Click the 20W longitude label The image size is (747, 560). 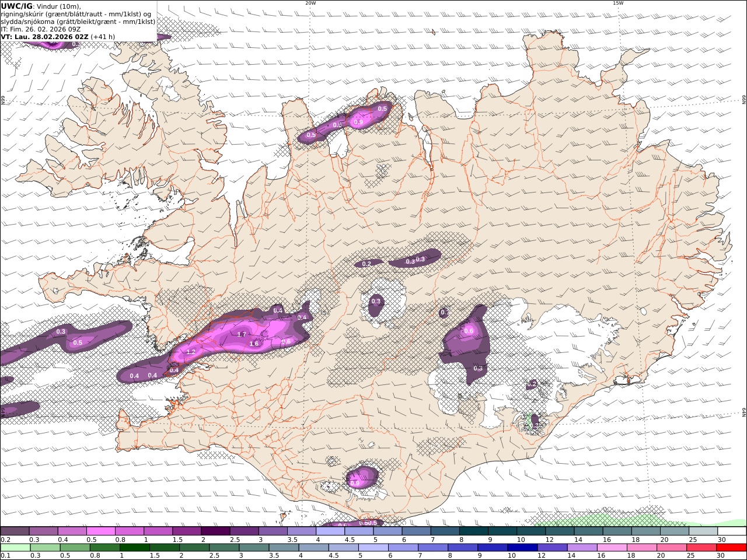click(x=310, y=3)
